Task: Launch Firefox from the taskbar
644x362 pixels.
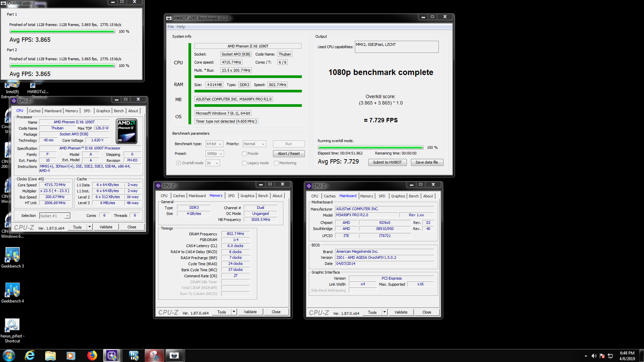Action: pos(92,355)
